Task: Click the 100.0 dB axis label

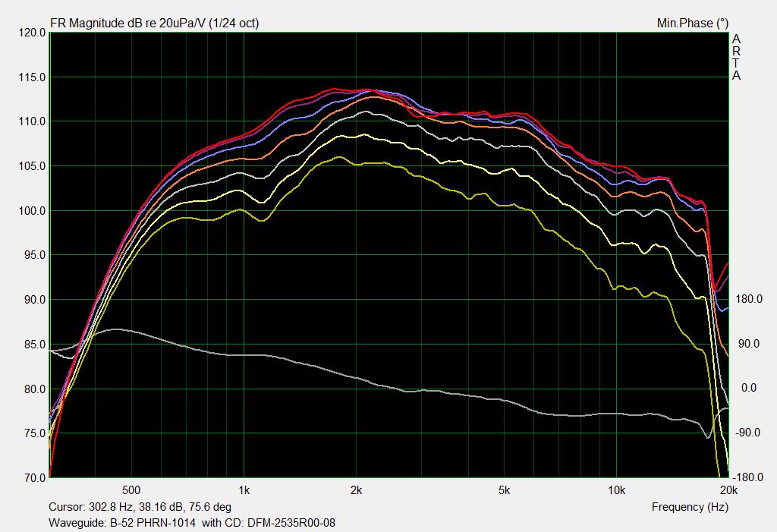Action: 32,211
